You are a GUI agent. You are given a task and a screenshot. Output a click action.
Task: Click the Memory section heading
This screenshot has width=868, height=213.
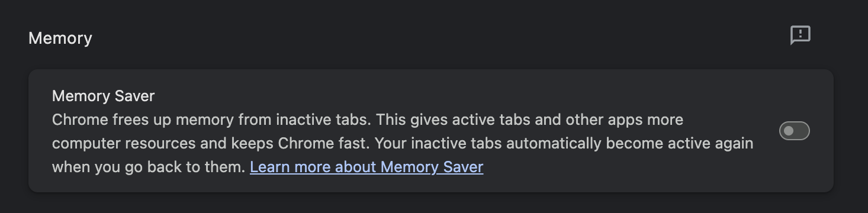tap(60, 38)
